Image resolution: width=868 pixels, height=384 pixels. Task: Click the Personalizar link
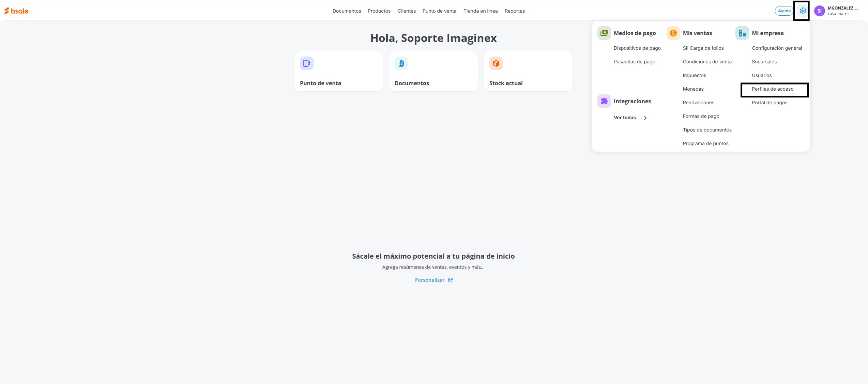pos(429,280)
